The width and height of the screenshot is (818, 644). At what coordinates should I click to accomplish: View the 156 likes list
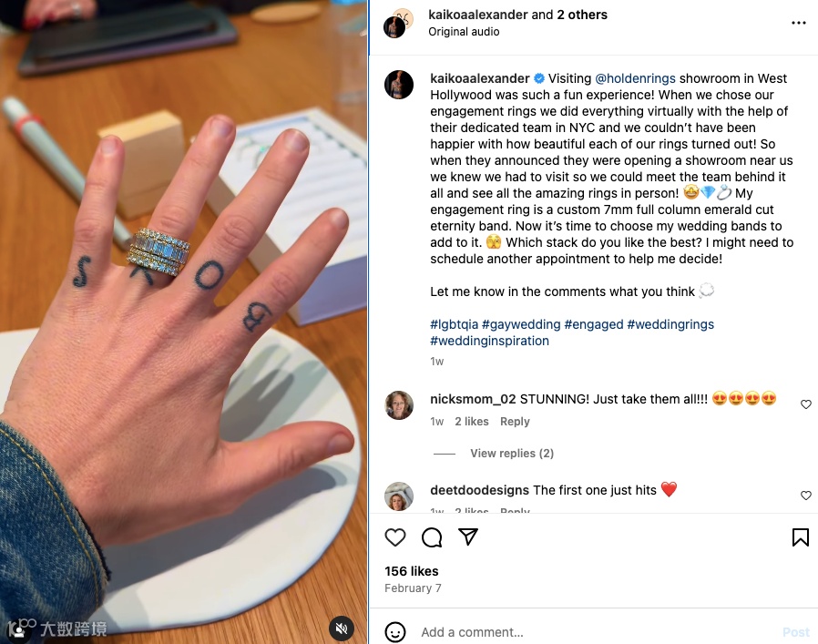[412, 571]
